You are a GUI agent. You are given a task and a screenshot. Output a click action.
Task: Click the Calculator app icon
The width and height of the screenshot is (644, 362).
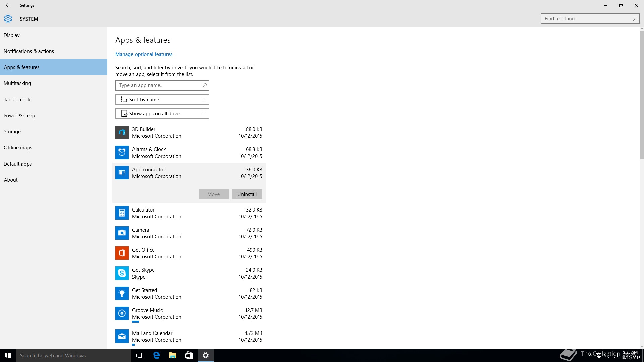tap(122, 213)
